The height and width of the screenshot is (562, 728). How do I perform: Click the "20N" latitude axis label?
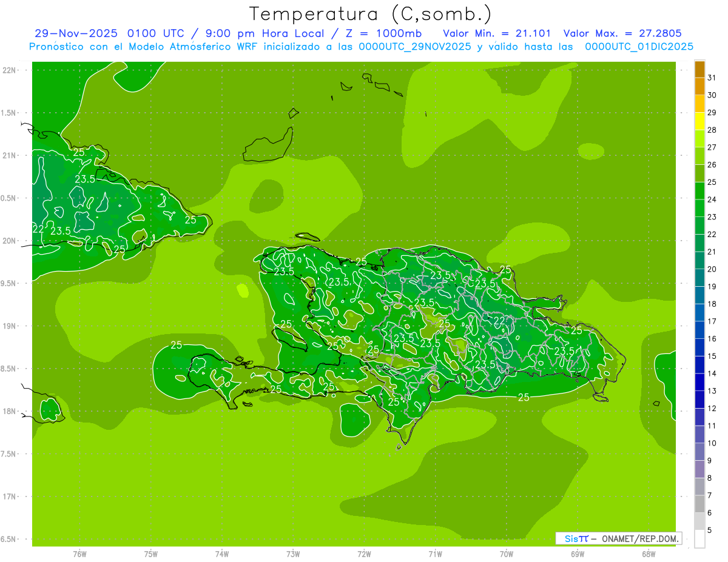9,241
